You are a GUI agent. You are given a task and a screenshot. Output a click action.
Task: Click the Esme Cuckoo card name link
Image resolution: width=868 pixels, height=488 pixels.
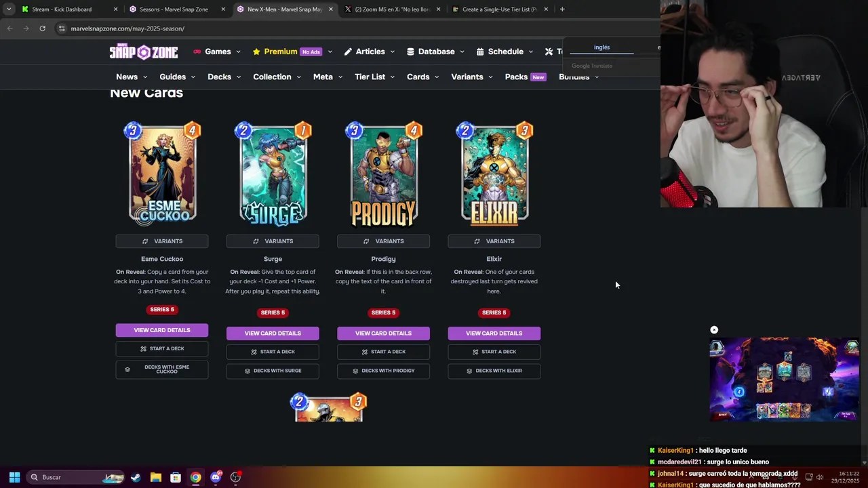(x=162, y=259)
